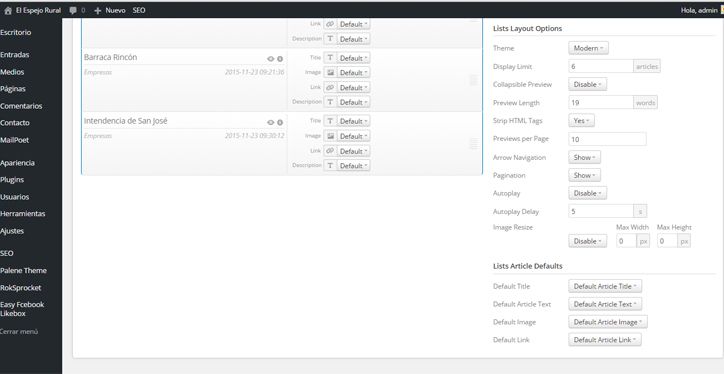Open Image Default dropdown for Intendencia de San José
The height and width of the screenshot is (374, 724).
coord(354,136)
